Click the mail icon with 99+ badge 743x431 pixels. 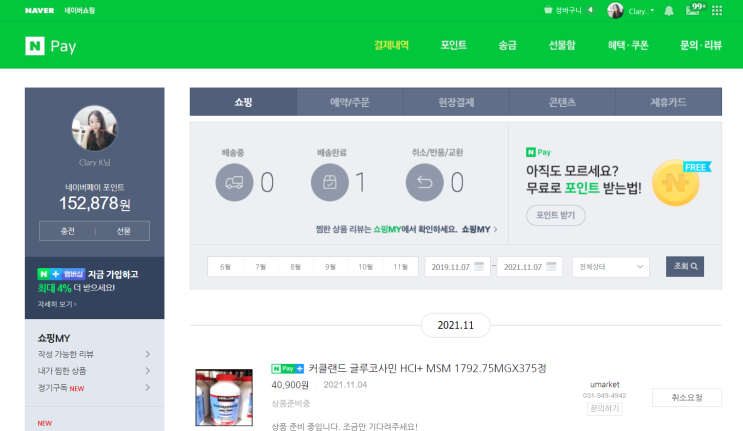tap(695, 9)
